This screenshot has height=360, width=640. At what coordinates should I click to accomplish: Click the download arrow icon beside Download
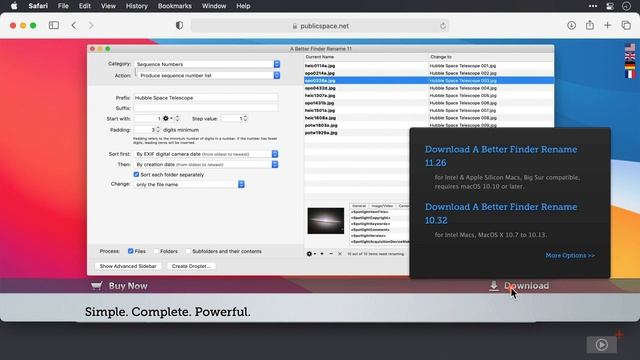(494, 286)
